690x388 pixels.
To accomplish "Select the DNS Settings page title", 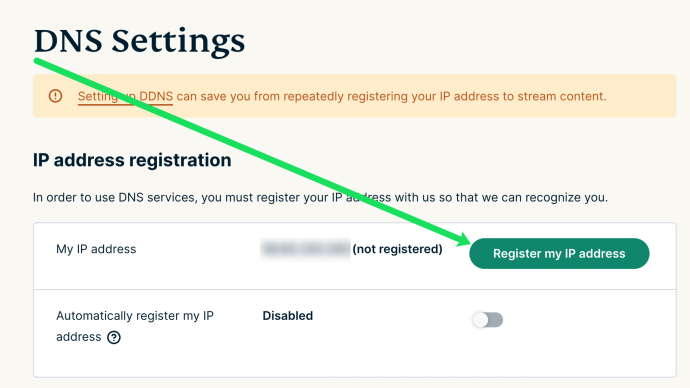I will click(139, 41).
